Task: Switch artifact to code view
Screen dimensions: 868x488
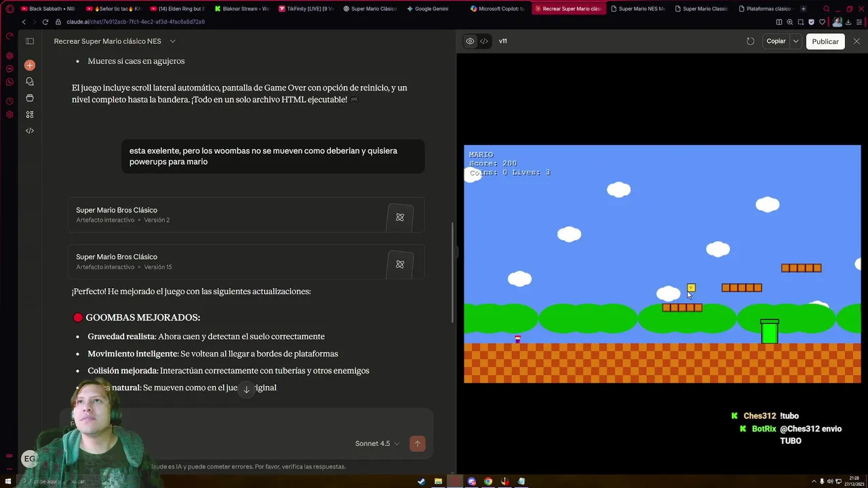Action: click(x=484, y=41)
